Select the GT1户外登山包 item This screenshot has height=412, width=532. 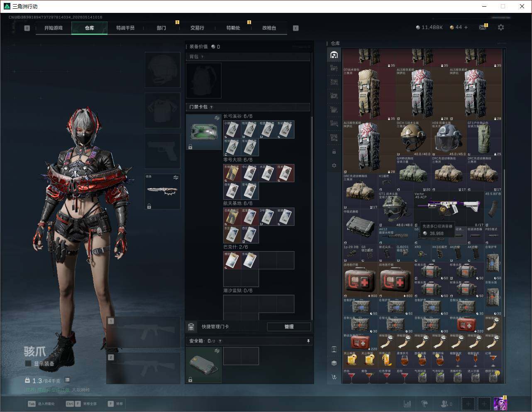point(484,139)
